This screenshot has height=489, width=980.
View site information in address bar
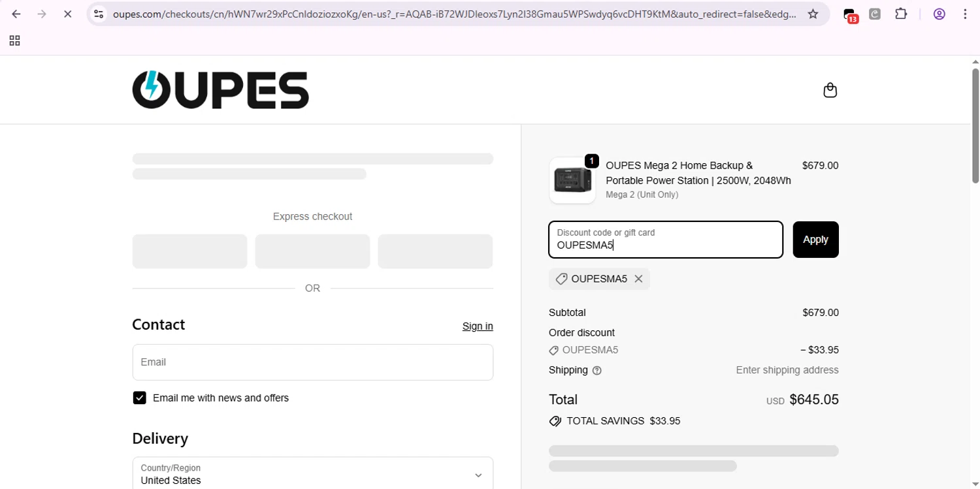pyautogui.click(x=99, y=14)
